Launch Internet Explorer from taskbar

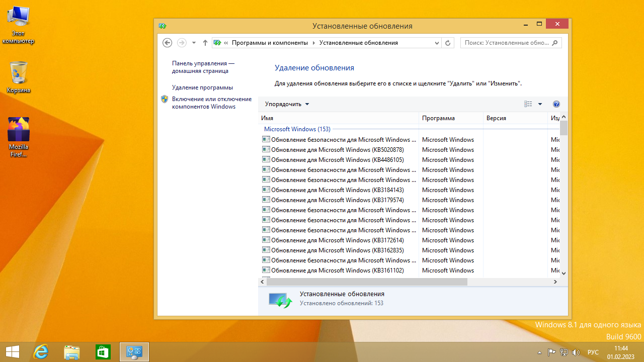click(x=41, y=352)
